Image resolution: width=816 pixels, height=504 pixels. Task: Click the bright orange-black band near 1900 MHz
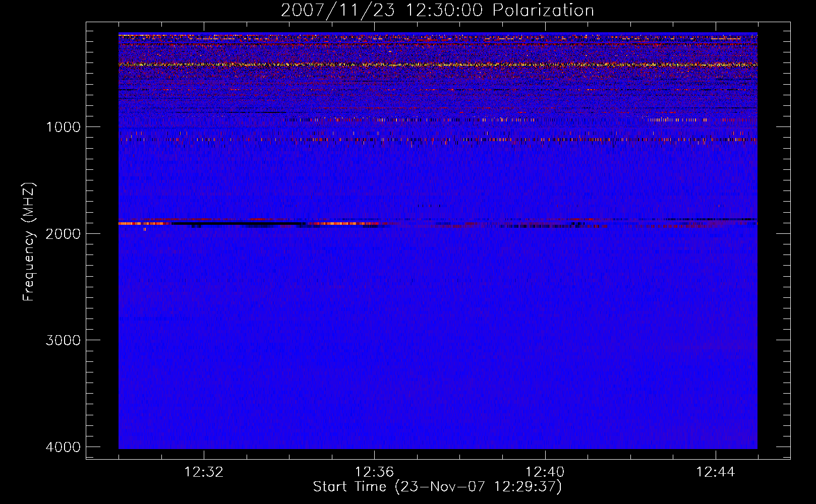[438, 223]
